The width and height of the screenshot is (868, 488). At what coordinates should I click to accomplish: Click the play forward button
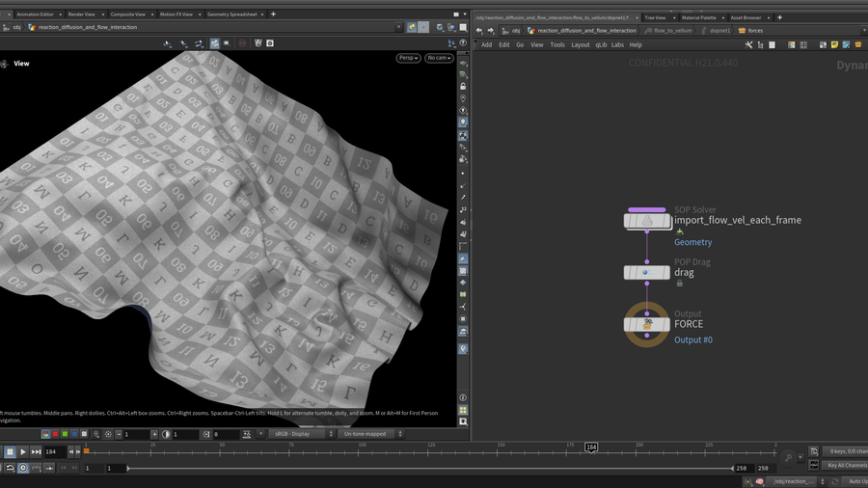23,451
